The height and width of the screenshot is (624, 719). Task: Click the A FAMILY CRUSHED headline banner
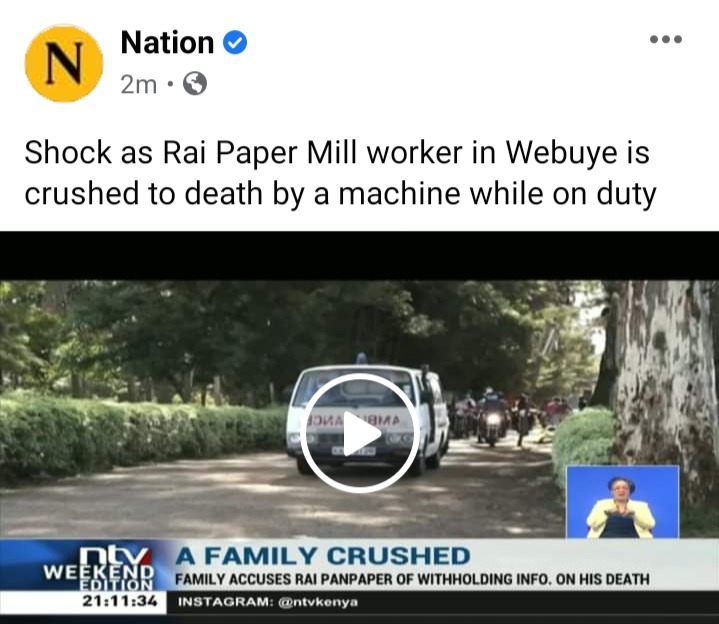(323, 556)
